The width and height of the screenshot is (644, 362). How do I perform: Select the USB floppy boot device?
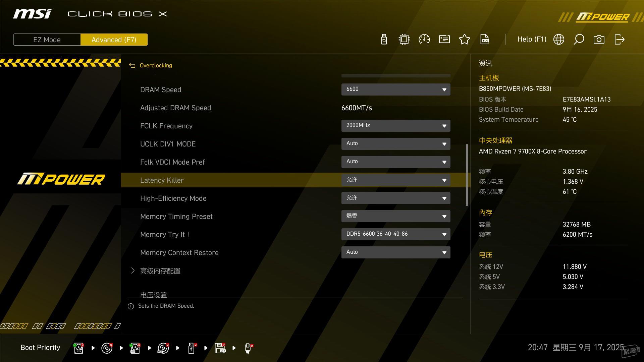pos(220,348)
